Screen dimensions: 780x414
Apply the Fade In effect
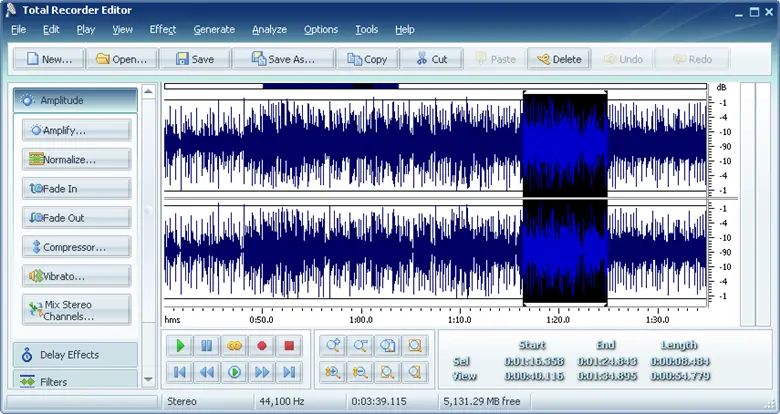(75, 188)
